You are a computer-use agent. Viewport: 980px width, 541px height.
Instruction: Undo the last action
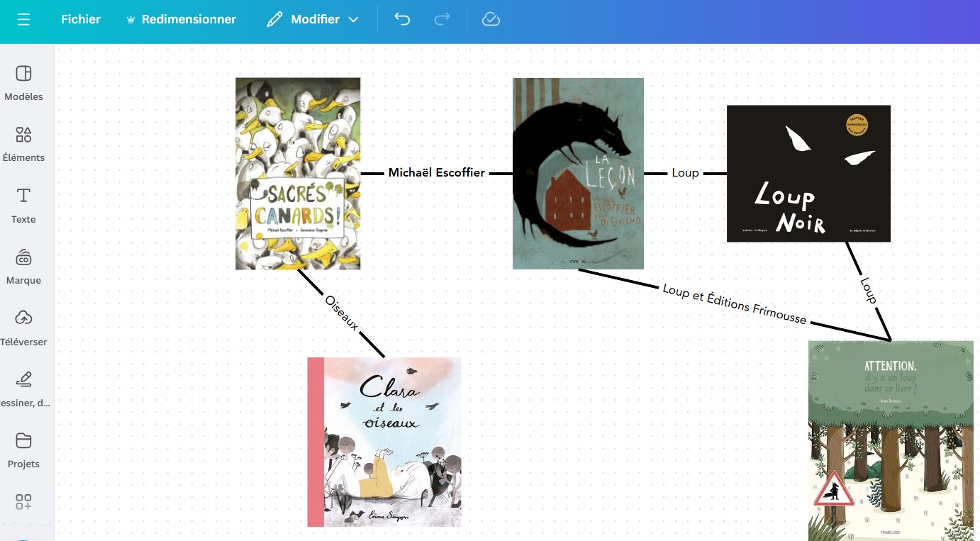[x=402, y=20]
